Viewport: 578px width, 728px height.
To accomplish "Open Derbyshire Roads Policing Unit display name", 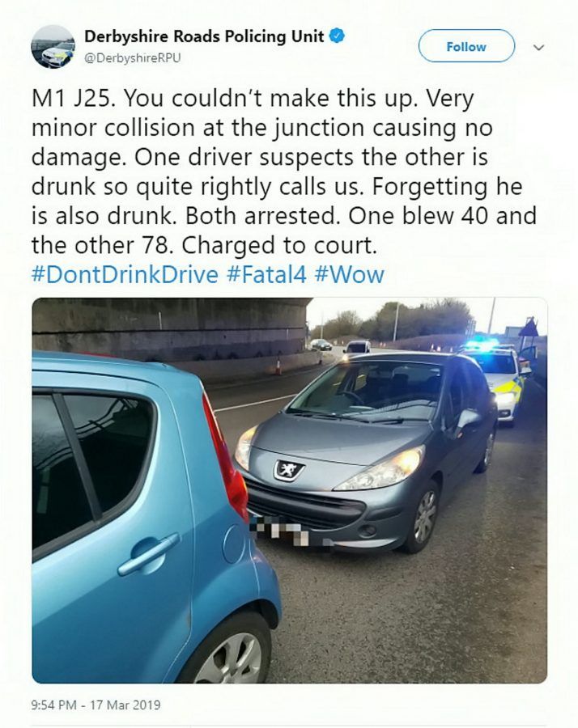I will pyautogui.click(x=204, y=36).
